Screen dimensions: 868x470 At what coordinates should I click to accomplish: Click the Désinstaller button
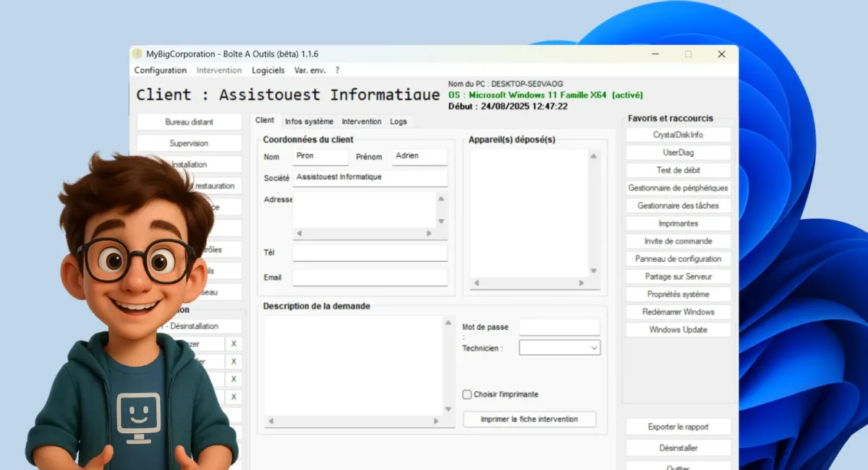pyautogui.click(x=678, y=448)
